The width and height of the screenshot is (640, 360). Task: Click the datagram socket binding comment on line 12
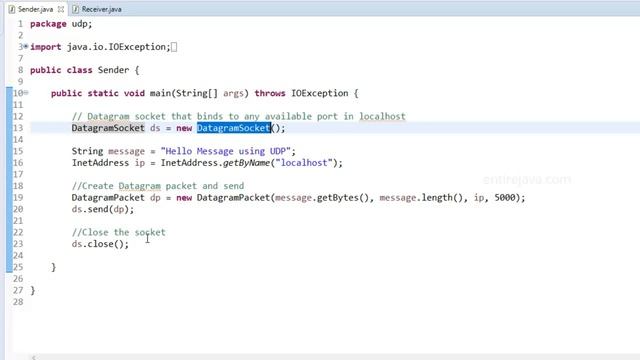click(239, 117)
